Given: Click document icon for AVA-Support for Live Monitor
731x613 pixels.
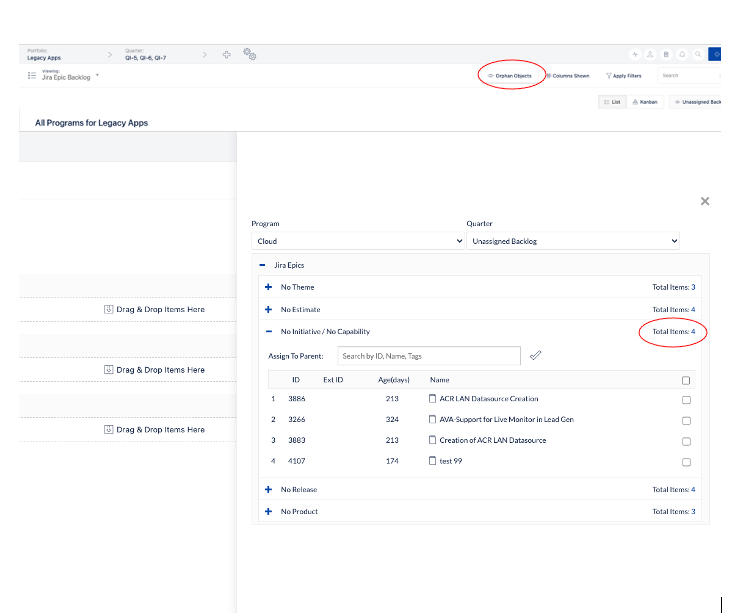Looking at the screenshot, I should [432, 419].
